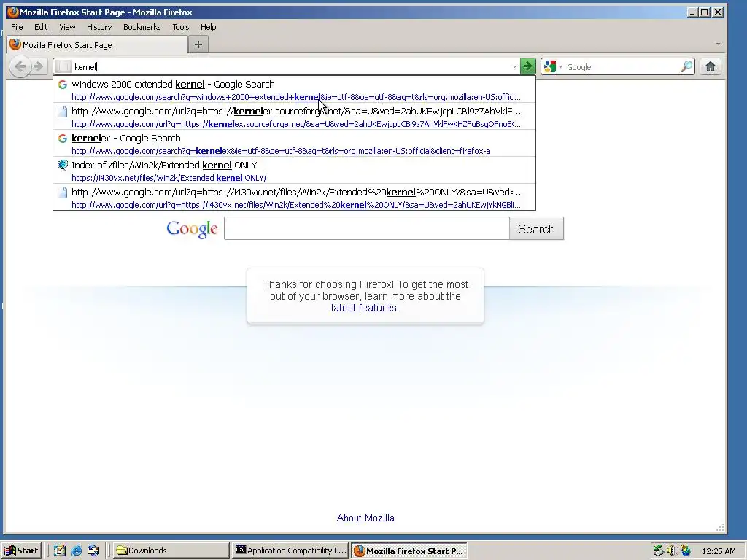This screenshot has height=560, width=747.
Task: Open the search engine selector dropdown
Action: click(560, 66)
